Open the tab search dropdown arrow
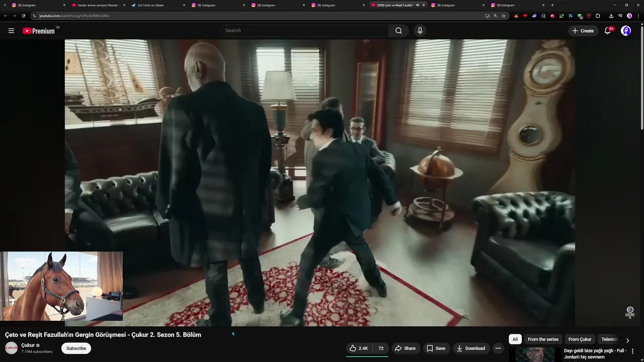The image size is (644, 362). pyautogui.click(x=5, y=5)
